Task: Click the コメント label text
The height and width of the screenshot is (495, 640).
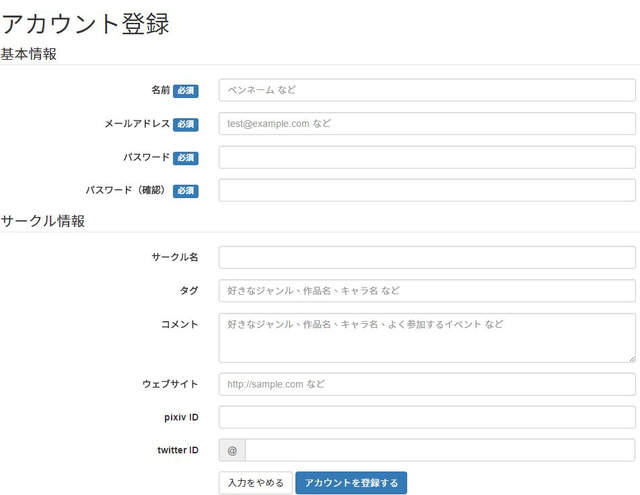Action: 180,324
